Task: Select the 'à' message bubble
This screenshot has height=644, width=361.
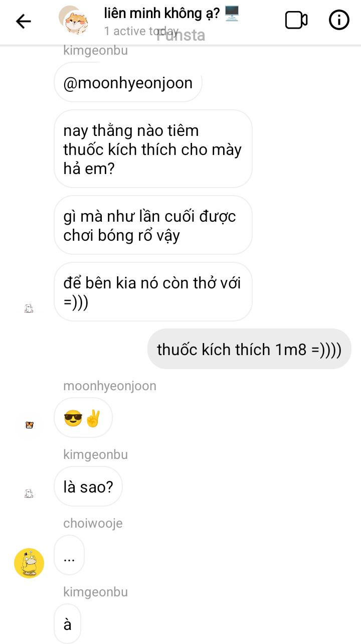Action: pos(67,624)
